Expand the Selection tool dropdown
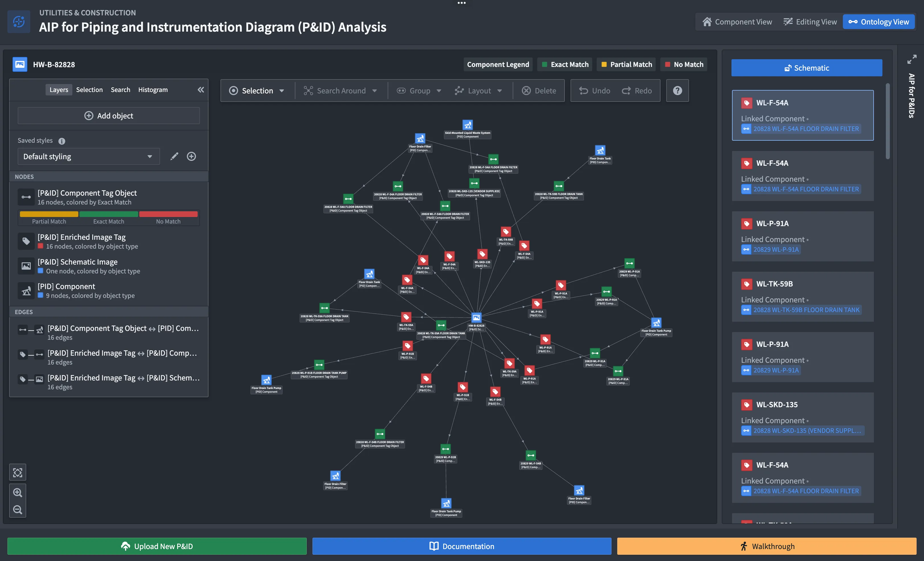 [257, 91]
